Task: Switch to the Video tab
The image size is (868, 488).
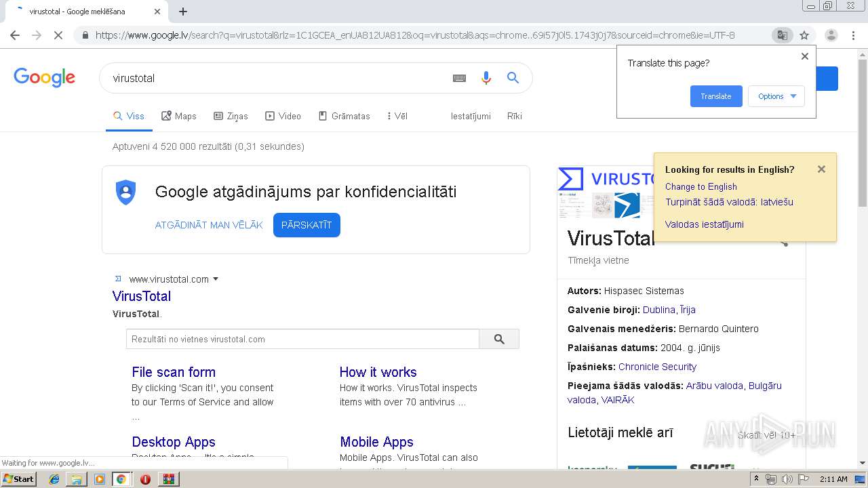Action: [x=283, y=116]
